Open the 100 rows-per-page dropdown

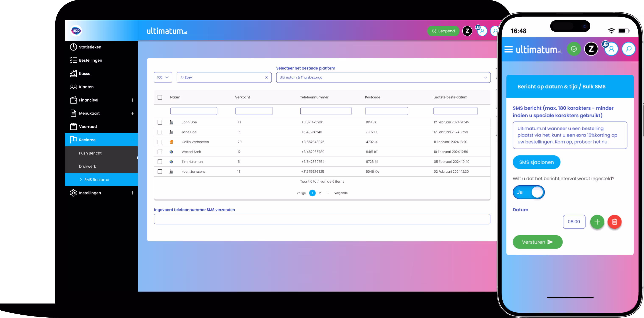coord(163,77)
